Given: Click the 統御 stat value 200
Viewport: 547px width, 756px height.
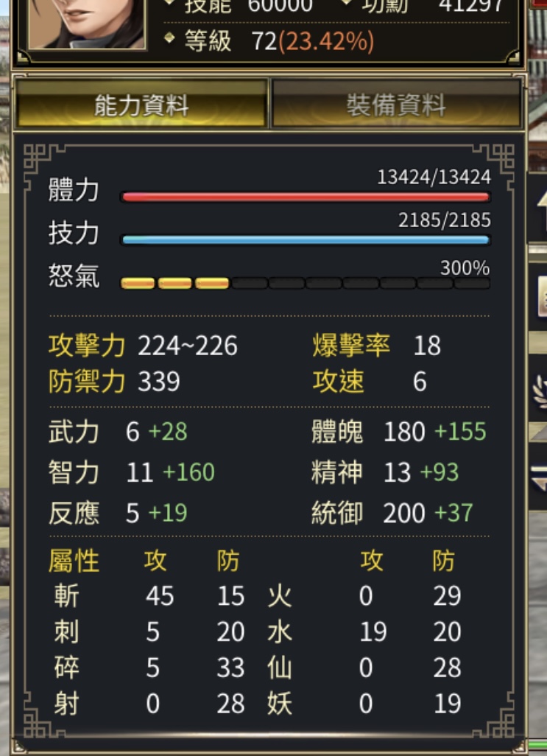Looking at the screenshot, I should pos(404,513).
